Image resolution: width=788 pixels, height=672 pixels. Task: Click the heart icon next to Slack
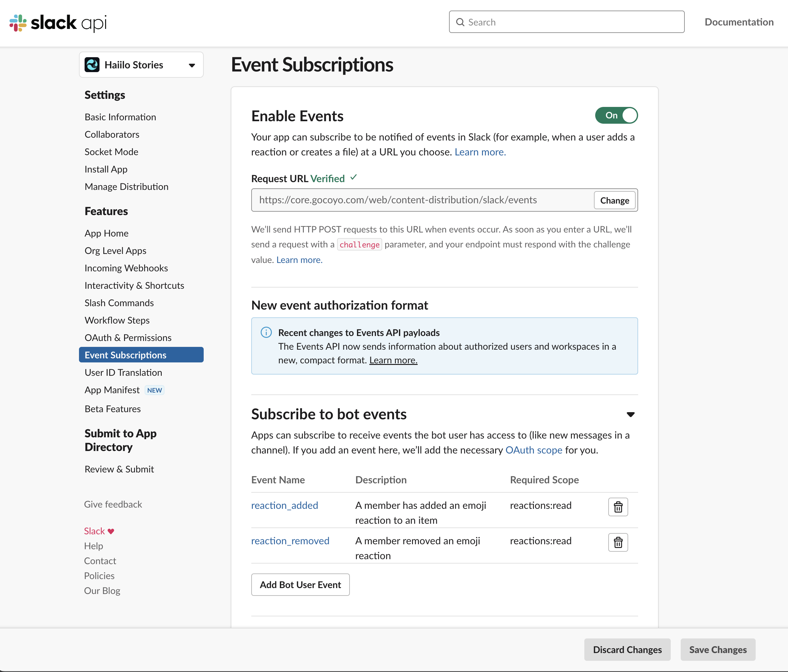[x=110, y=531]
